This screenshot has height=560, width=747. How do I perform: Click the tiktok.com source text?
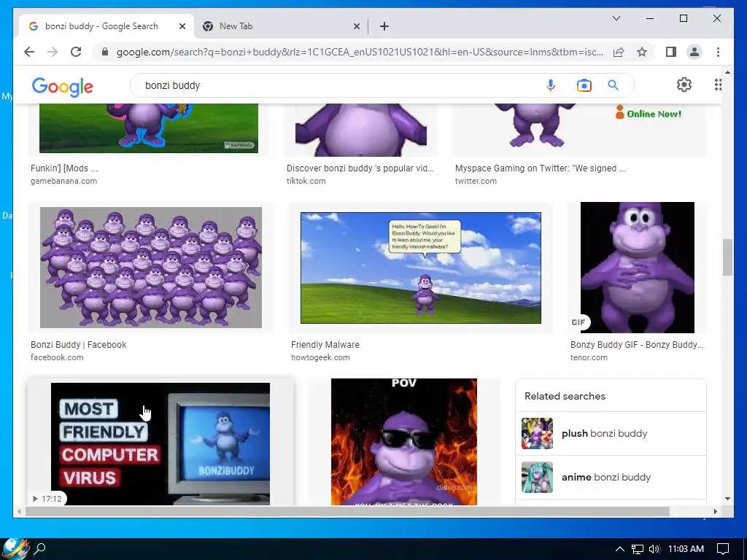point(306,181)
